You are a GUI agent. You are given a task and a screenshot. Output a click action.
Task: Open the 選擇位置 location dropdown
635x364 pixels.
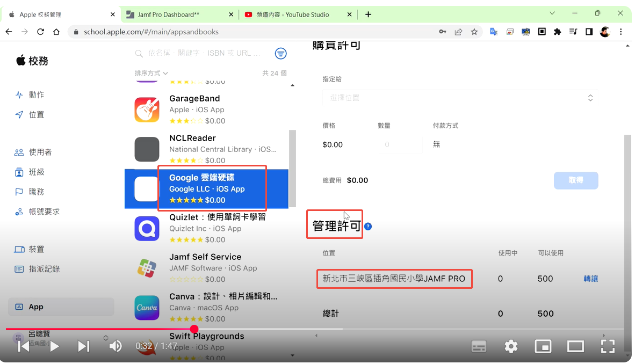coord(460,98)
